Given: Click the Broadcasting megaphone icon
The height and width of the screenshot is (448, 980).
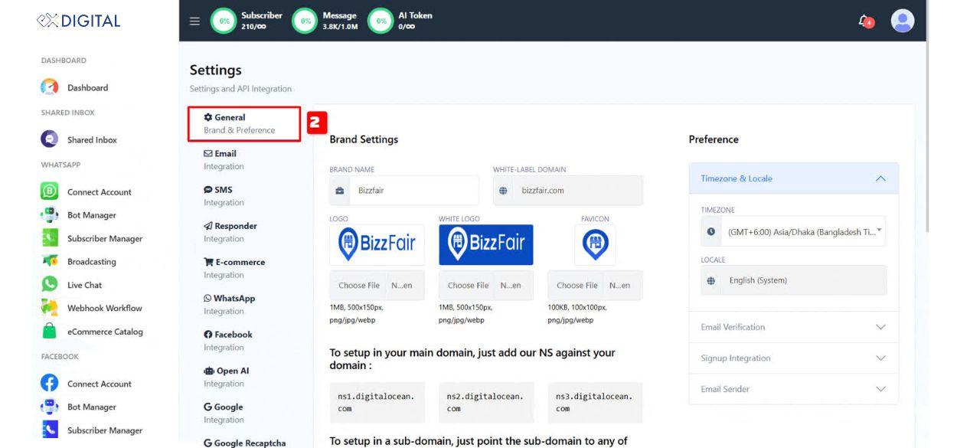Looking at the screenshot, I should point(50,261).
